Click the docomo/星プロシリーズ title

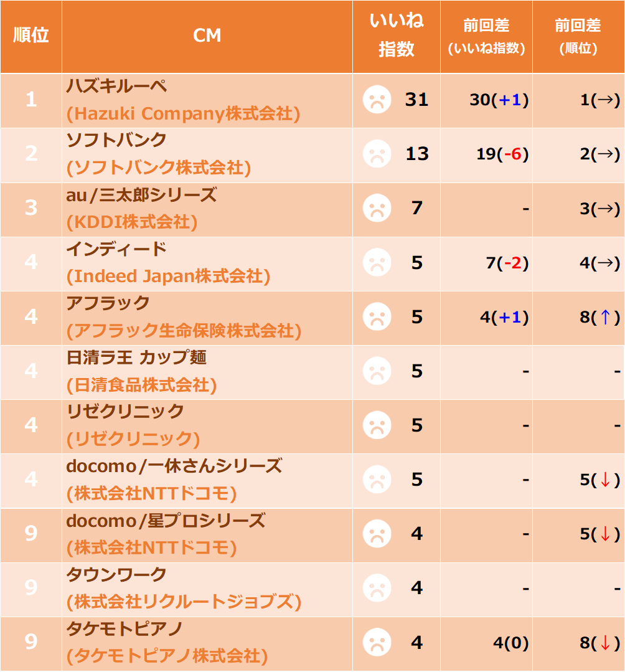[166, 521]
